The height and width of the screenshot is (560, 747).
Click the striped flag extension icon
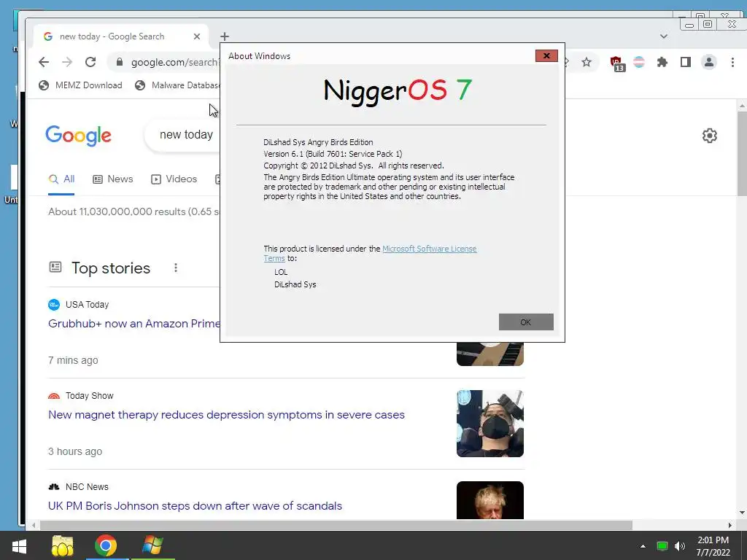coord(639,62)
